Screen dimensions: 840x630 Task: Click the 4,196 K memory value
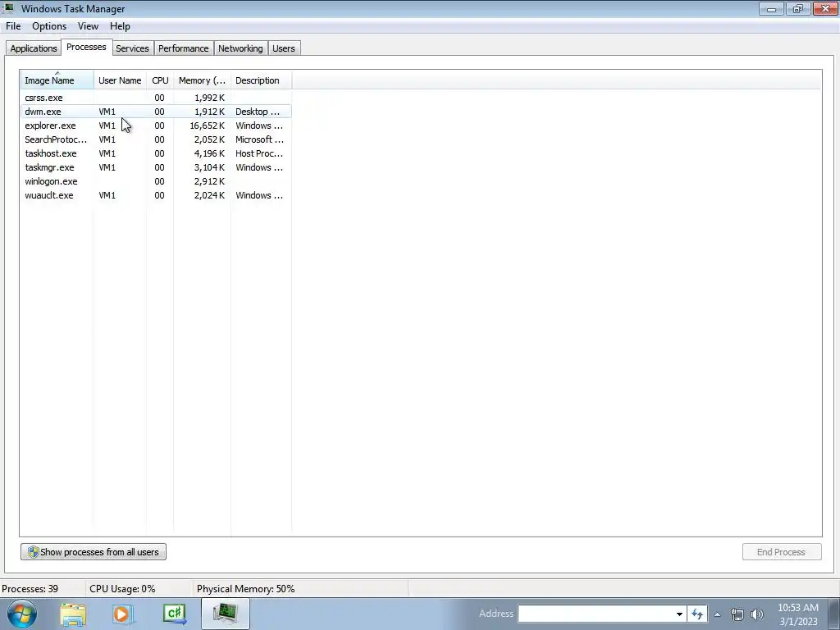(x=209, y=153)
